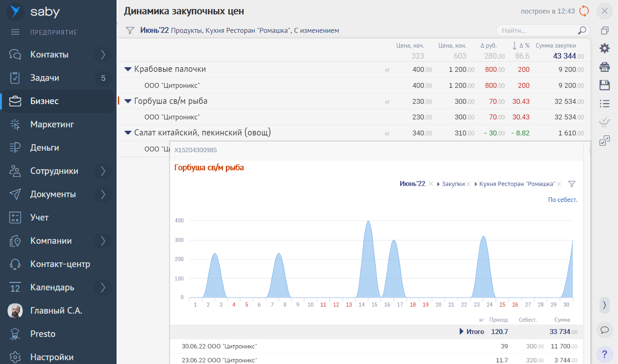Open report in new window icon
Screen dimensions: 618x364
pyautogui.click(x=604, y=30)
